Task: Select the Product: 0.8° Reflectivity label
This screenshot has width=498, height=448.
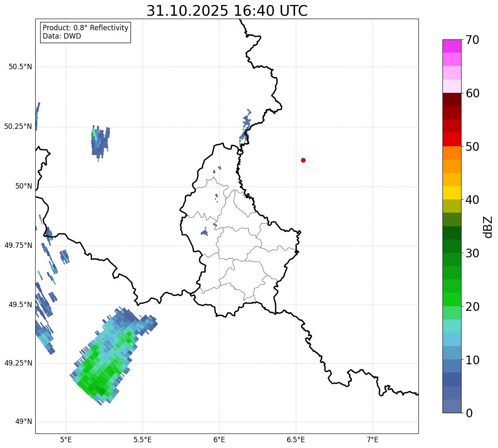Action: coord(86,28)
